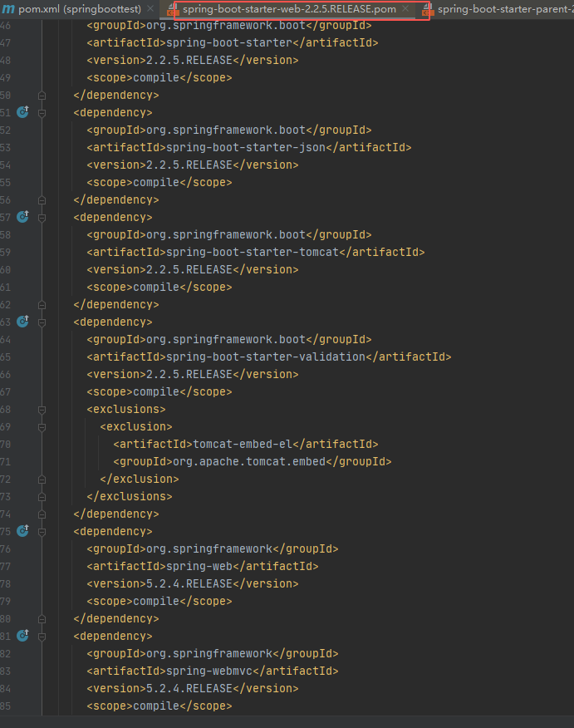Viewport: 574px width, 728px height.
Task: Click gutter navigate icon on line 75
Action: point(22,531)
